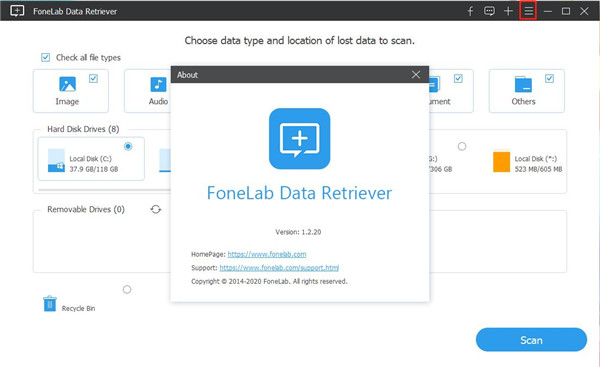The image size is (600, 367).
Task: Click the hard disk drives horizontal scrollbar
Action: point(104,189)
